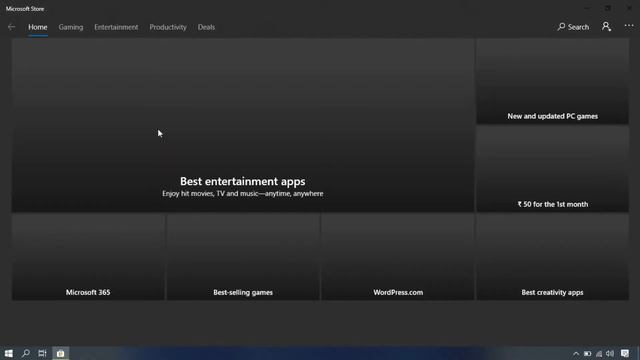Open the Best creativity apps tile
The width and height of the screenshot is (640, 360).
click(x=552, y=257)
